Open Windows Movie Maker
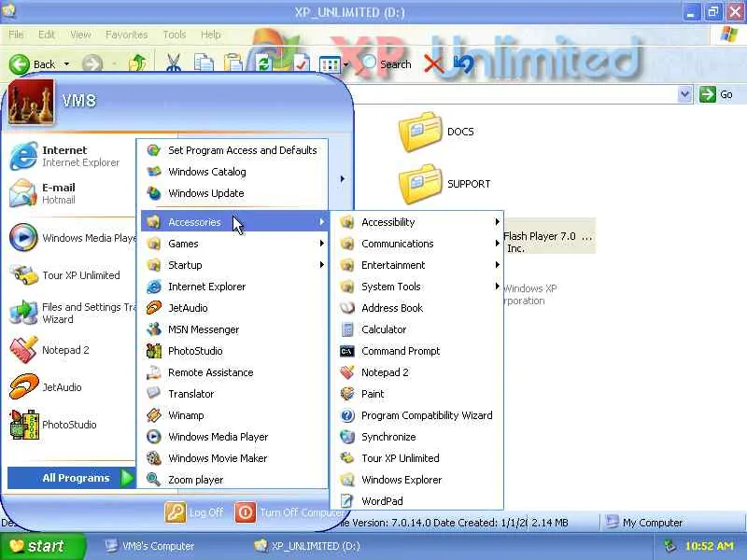 [234, 457]
